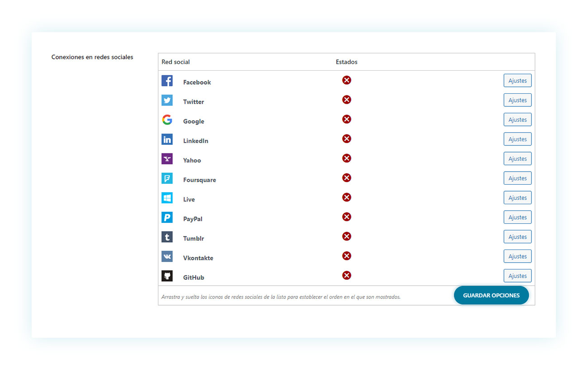Click the red status icon for Vkontakte
588x379 pixels.
[346, 256]
